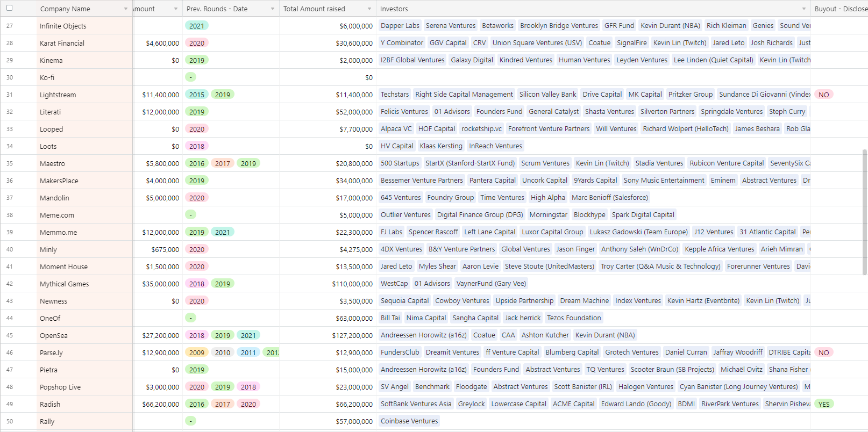Click the Ashton Kutcher investor chip
868x432 pixels.
[x=545, y=335]
